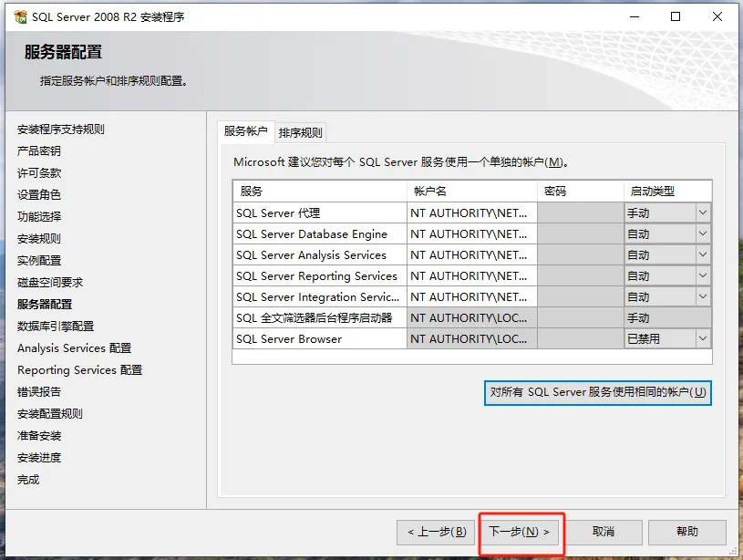
Task: Click 准备安装 step in sidebar
Action: pos(39,435)
